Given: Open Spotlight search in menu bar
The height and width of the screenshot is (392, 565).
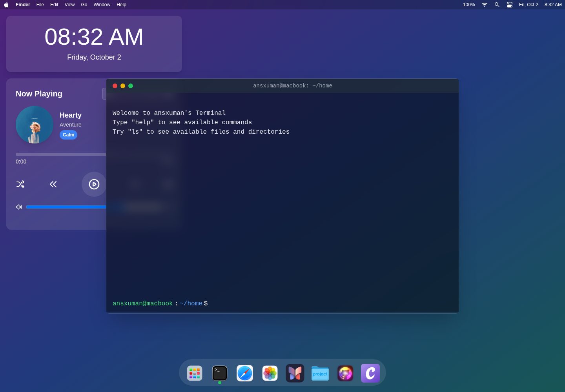Looking at the screenshot, I should pyautogui.click(x=497, y=5).
